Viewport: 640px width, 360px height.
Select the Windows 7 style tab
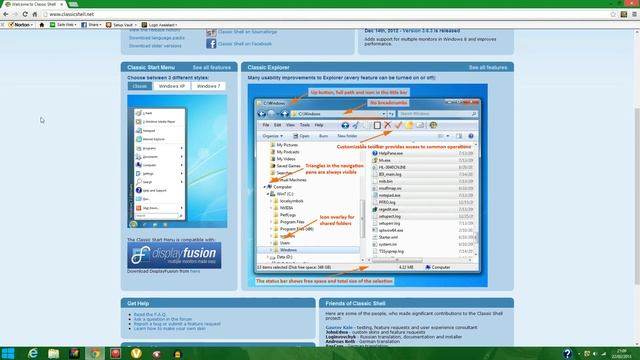coord(208,86)
